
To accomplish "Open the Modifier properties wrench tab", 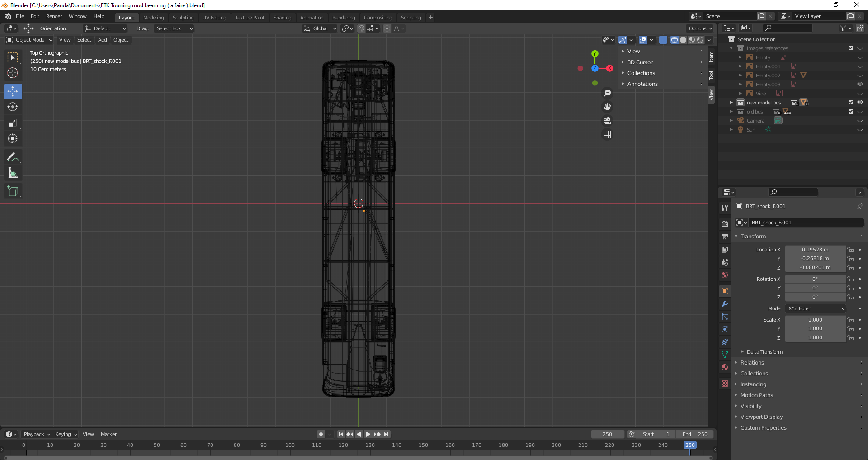I will 725,304.
